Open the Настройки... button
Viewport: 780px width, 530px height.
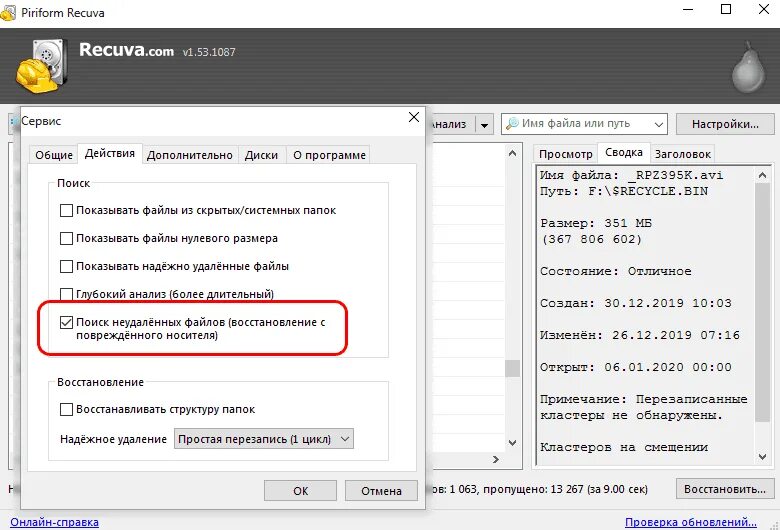(725, 124)
